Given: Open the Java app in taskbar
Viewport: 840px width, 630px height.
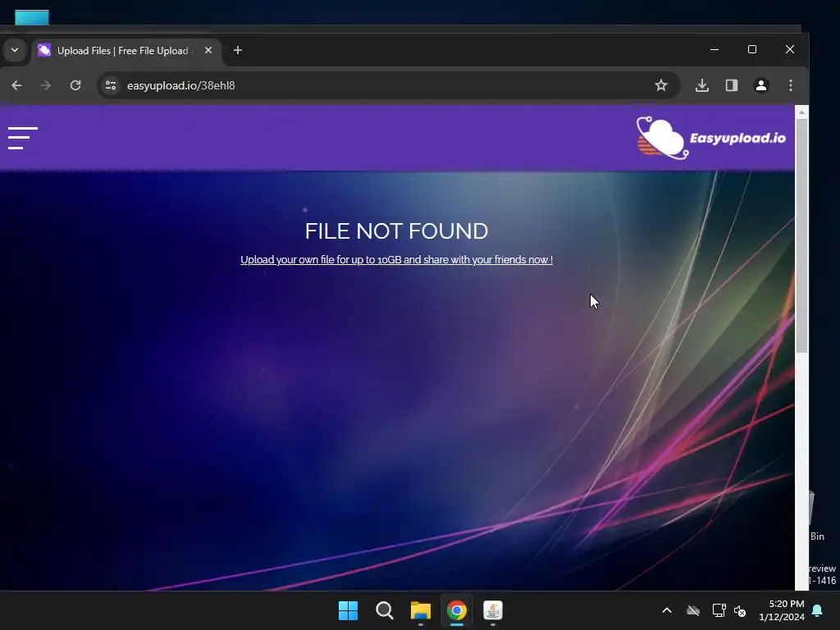Looking at the screenshot, I should pos(493,610).
